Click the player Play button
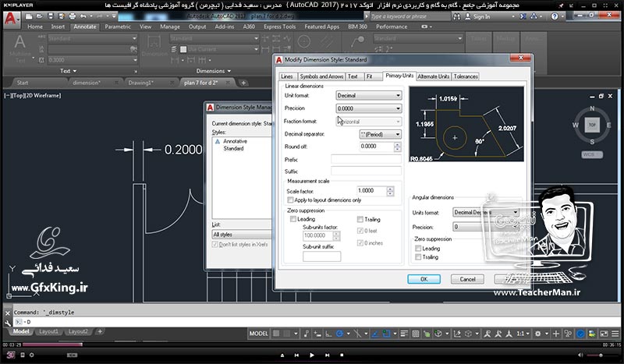 click(x=311, y=355)
